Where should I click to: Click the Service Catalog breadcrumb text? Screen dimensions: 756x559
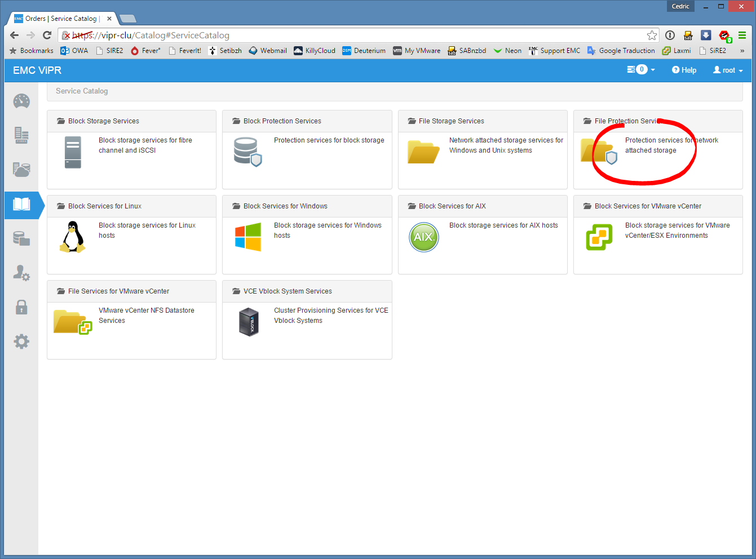click(x=82, y=91)
